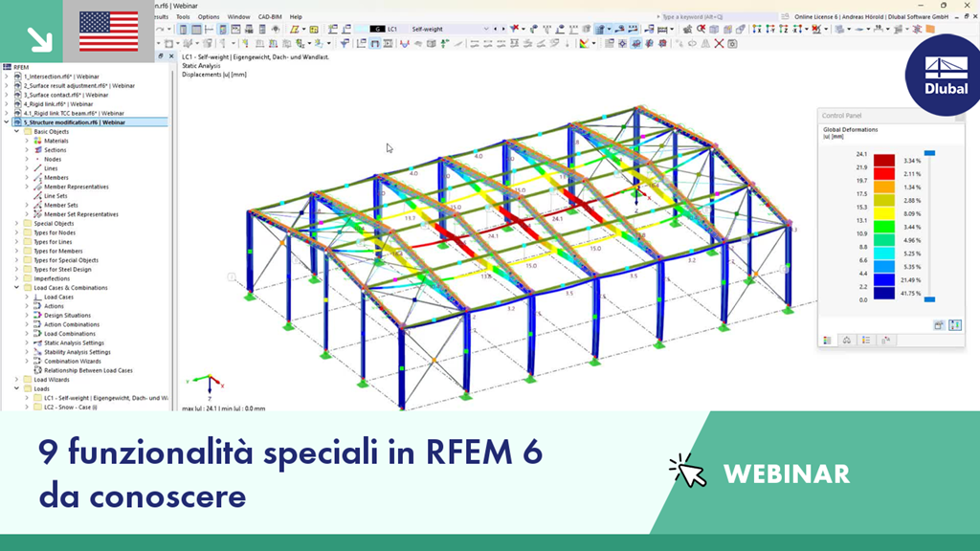The height and width of the screenshot is (551, 980).
Task: Select 2_Surface result adjustment.rf6 model
Action: coord(78,85)
